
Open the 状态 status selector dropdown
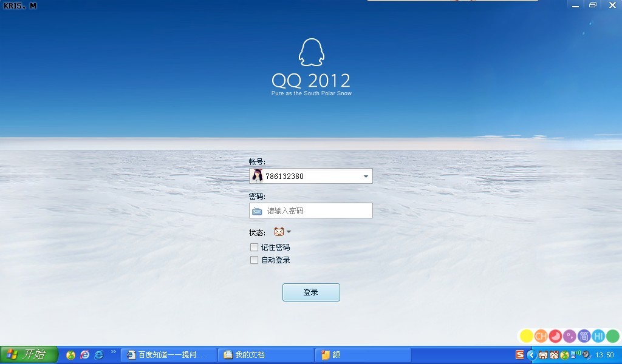pos(288,232)
